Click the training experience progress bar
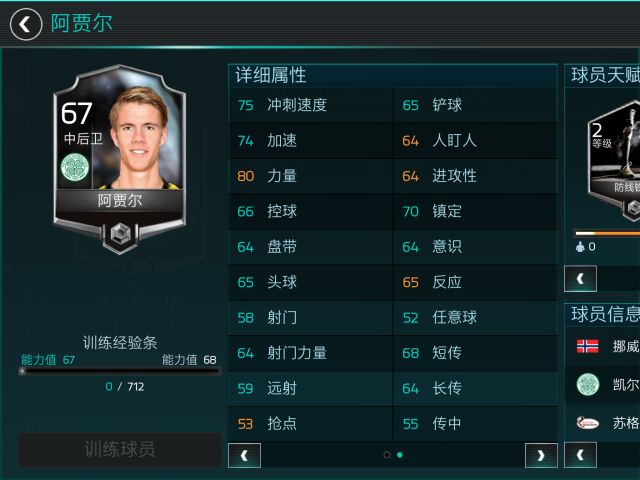640x480 pixels. pos(120,371)
